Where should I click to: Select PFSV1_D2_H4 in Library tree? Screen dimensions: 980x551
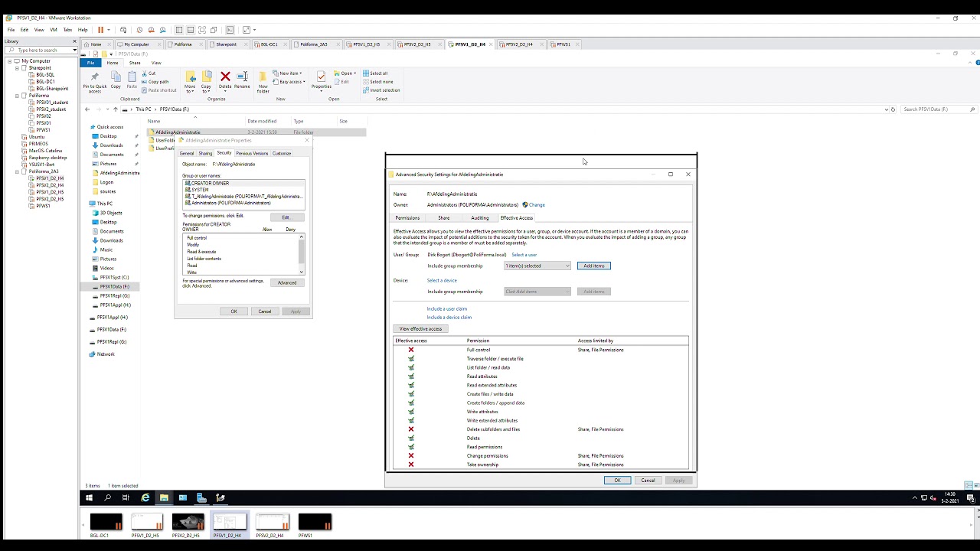click(50, 178)
